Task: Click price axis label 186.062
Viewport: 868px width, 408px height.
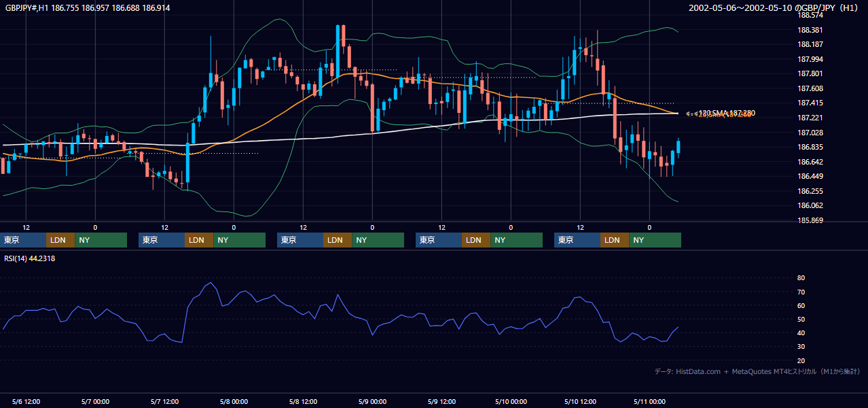Action: (812, 205)
